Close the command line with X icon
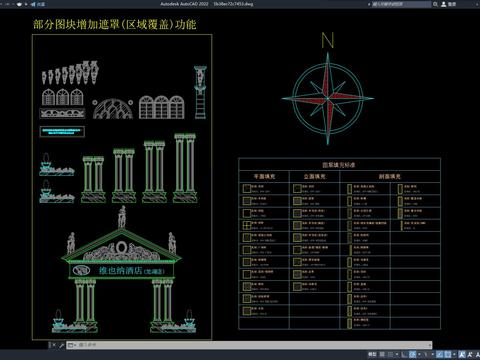 pos(54,345)
